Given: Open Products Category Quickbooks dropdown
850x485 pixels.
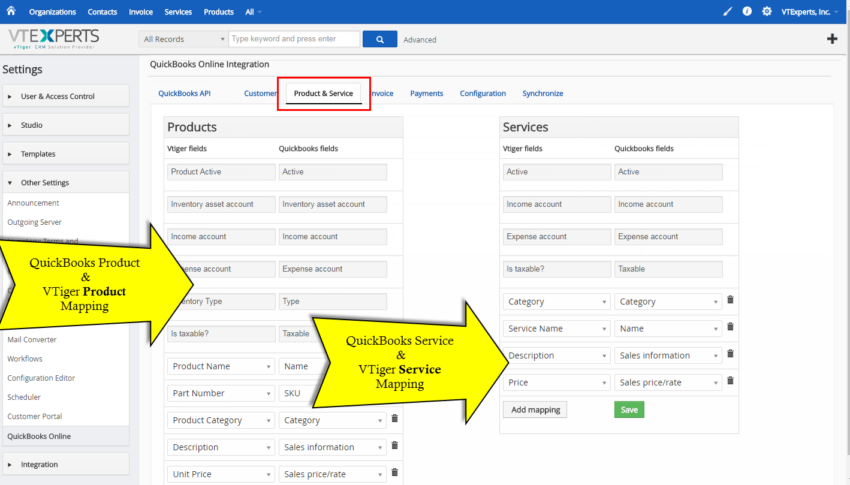Looking at the screenshot, I should [x=332, y=421].
